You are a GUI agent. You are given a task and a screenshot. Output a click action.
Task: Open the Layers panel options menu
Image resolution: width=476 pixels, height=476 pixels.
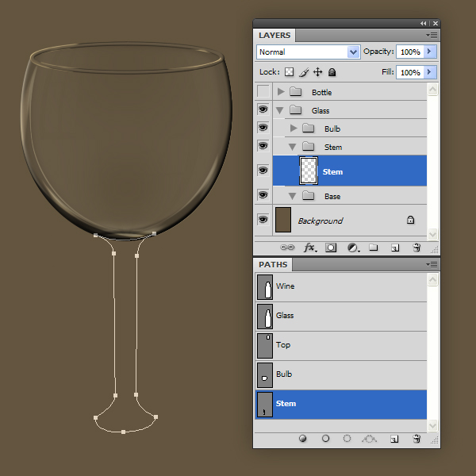432,36
